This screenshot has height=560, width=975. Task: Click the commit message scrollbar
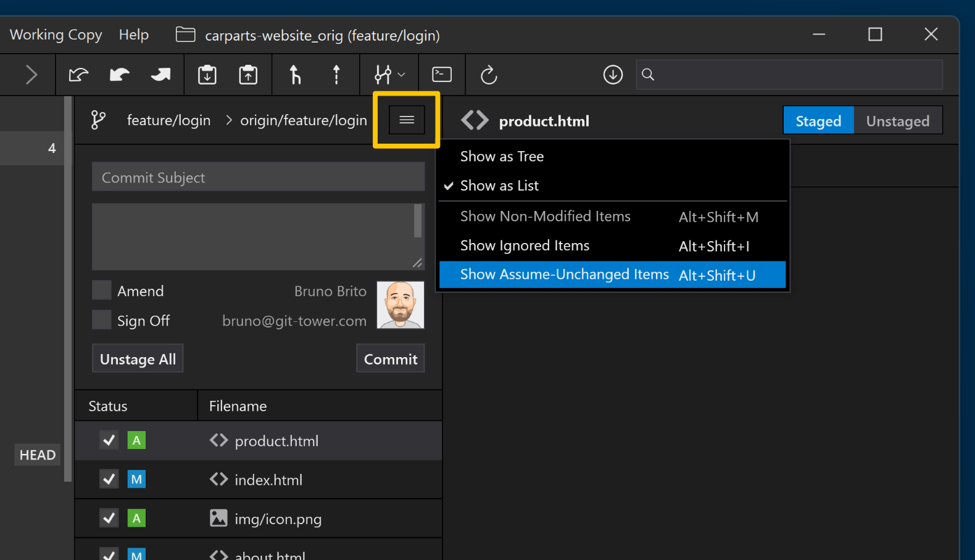(x=418, y=221)
